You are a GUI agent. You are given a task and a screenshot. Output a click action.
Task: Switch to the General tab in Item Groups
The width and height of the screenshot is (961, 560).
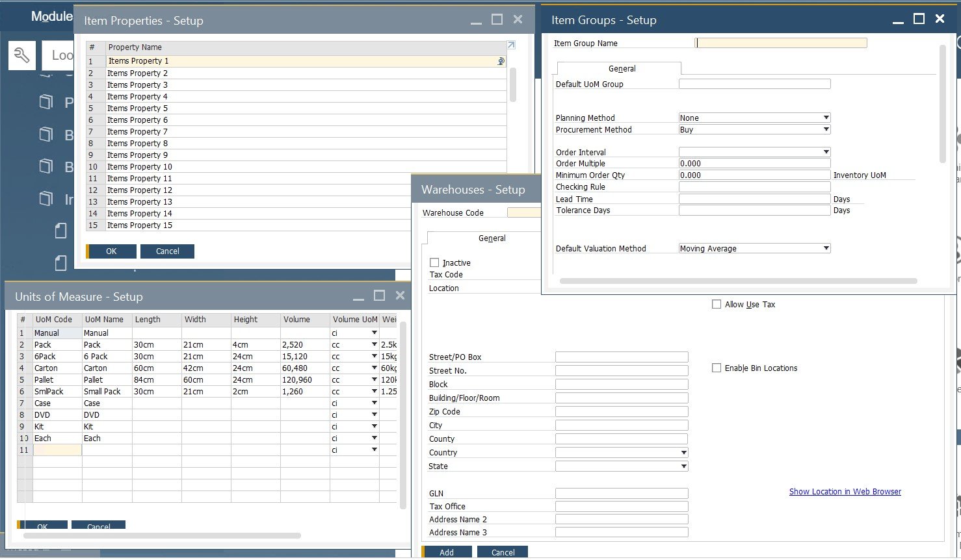click(x=622, y=68)
